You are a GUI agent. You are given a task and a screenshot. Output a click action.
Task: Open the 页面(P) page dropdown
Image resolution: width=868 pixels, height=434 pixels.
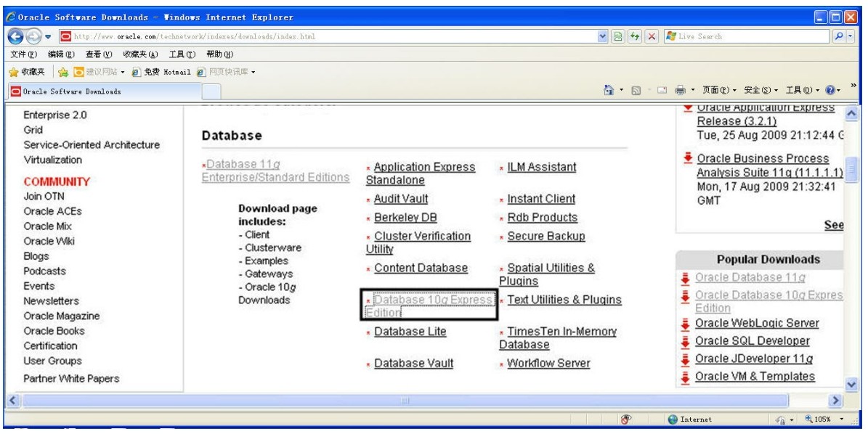pos(719,90)
